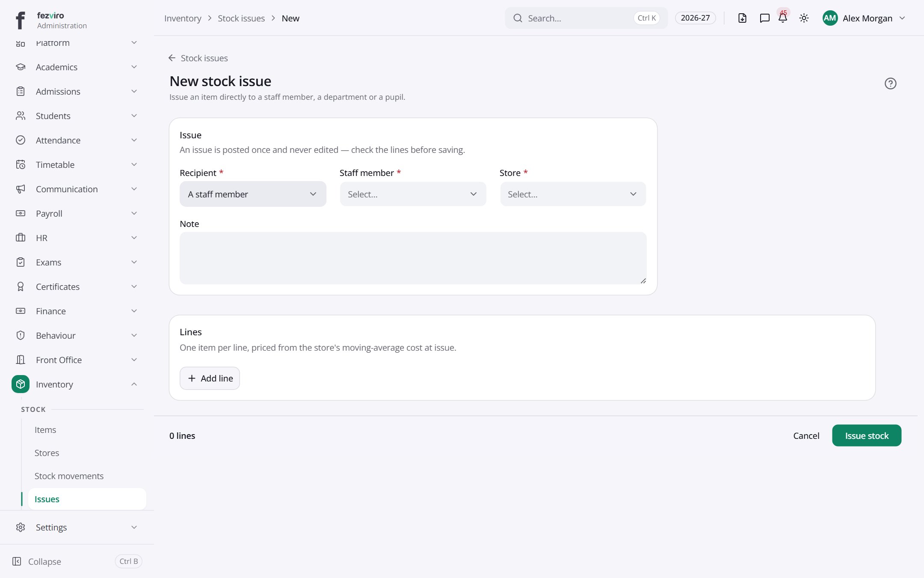The height and width of the screenshot is (578, 924).
Task: Open the Stock movements submenu entry
Action: click(x=87, y=476)
